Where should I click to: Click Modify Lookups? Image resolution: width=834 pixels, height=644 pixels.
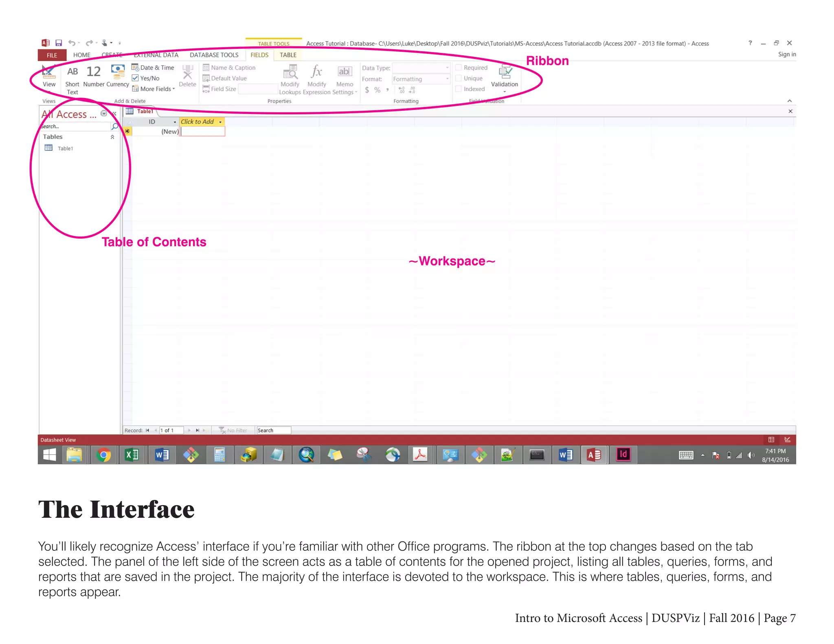point(290,80)
